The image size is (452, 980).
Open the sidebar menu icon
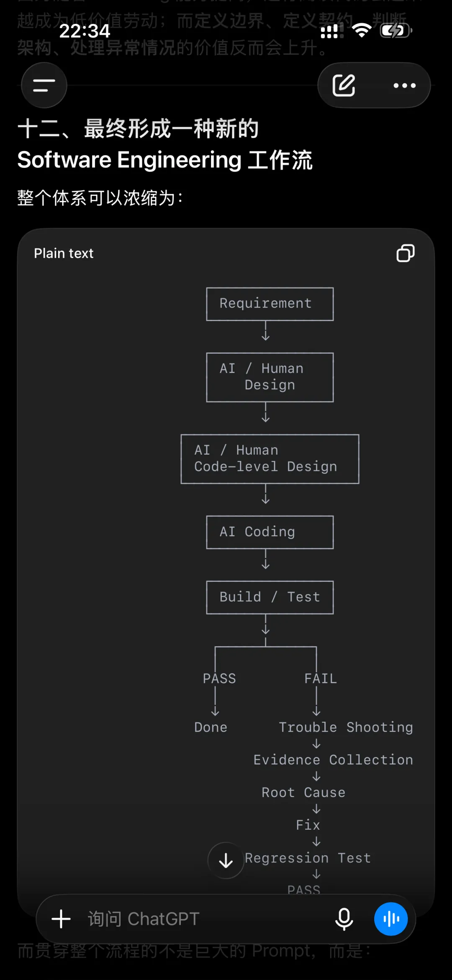pyautogui.click(x=44, y=85)
